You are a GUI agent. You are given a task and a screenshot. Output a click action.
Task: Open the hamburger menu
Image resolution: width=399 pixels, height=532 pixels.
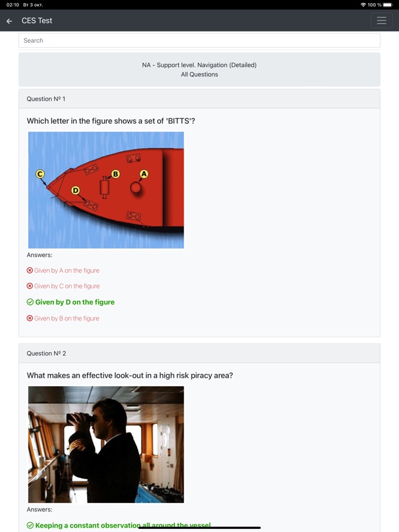click(382, 20)
